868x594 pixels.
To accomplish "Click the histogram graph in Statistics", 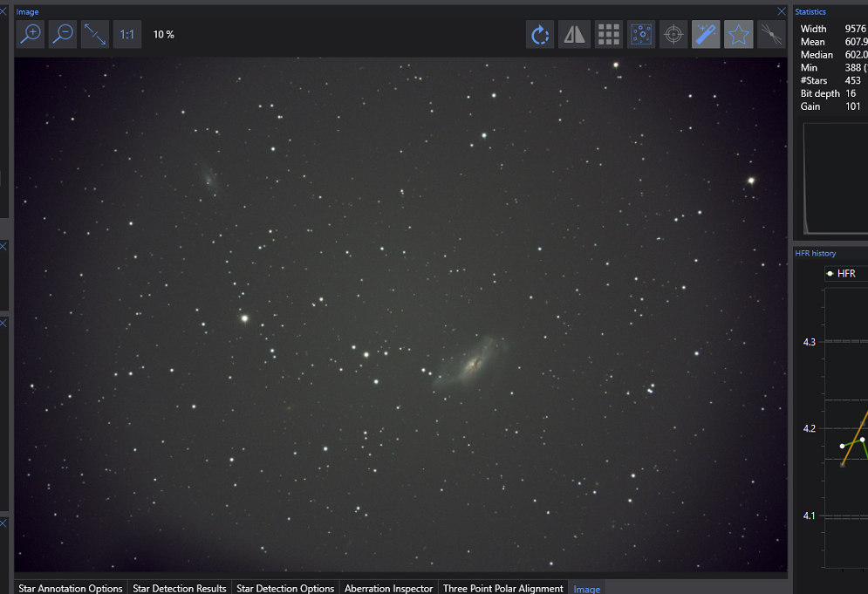I will coord(836,178).
